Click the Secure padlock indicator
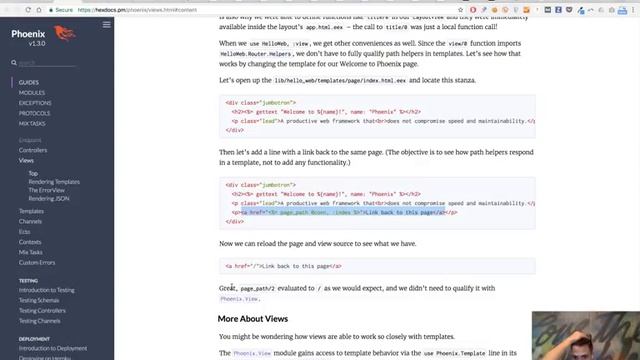640x360 pixels. tap(60, 10)
